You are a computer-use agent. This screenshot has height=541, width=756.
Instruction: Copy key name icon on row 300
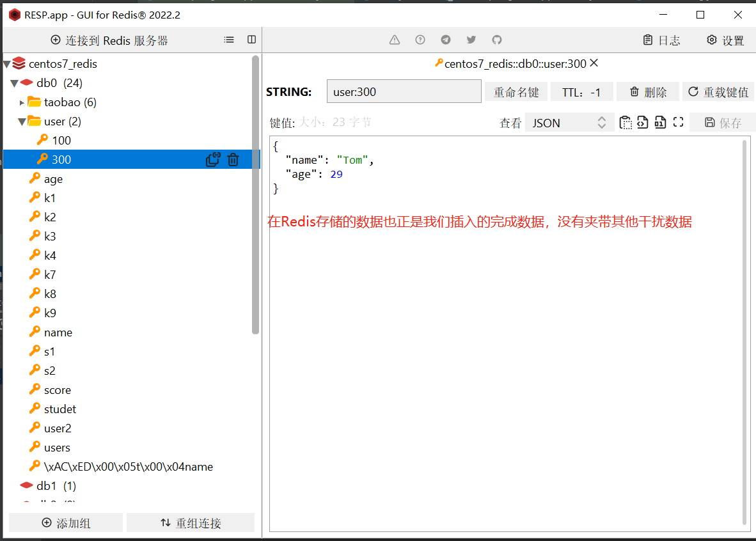pos(213,160)
